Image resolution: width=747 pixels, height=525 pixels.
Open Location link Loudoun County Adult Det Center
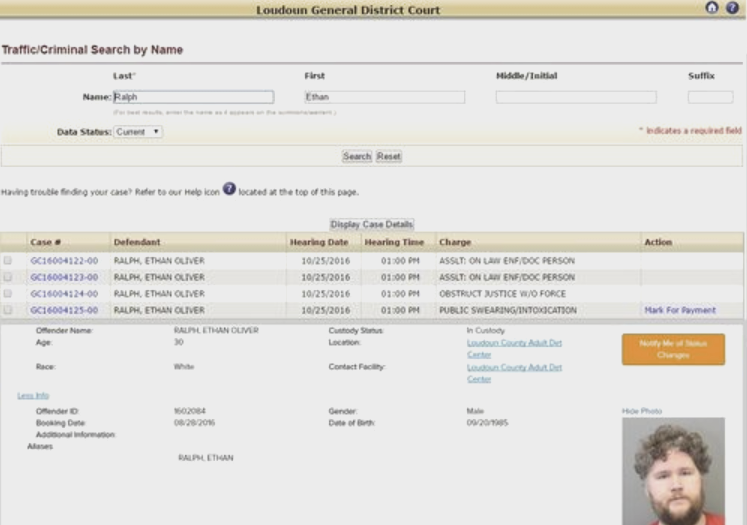pyautogui.click(x=514, y=349)
